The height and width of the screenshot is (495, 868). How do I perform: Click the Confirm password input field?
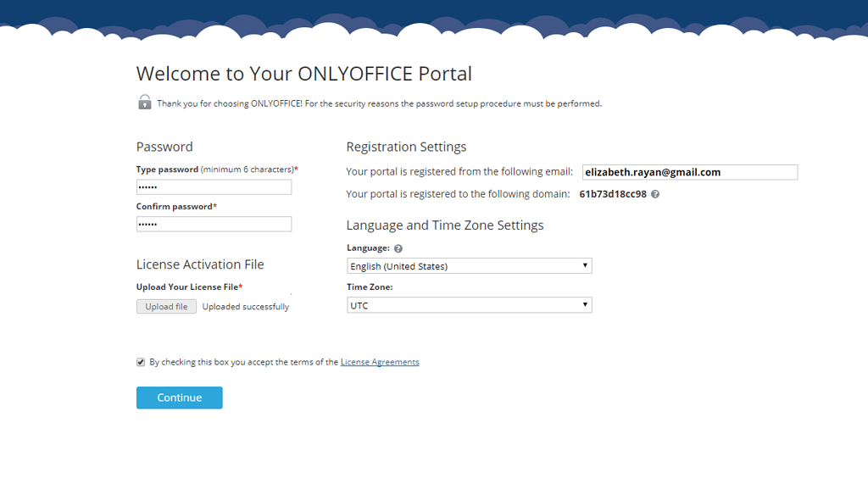[214, 224]
